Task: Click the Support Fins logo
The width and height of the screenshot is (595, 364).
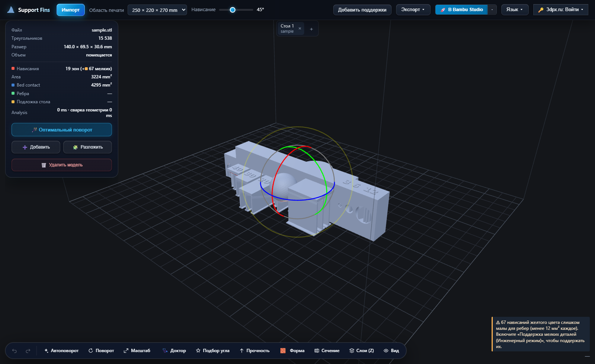Action: (29, 10)
